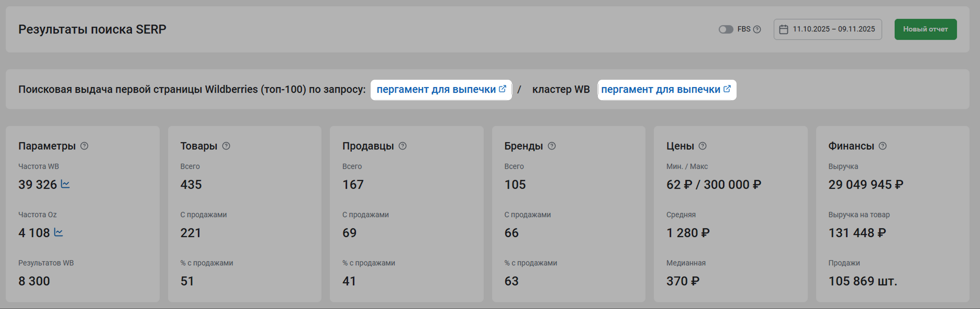The width and height of the screenshot is (980, 309).
Task: Click the calendar icon in date field
Action: coord(783,29)
